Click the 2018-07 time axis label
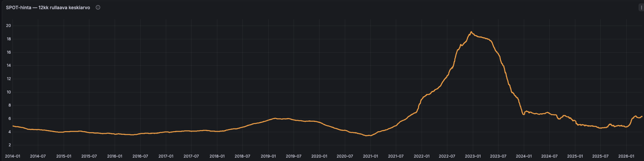Image resolution: width=644 pixels, height=161 pixels. pos(242,156)
